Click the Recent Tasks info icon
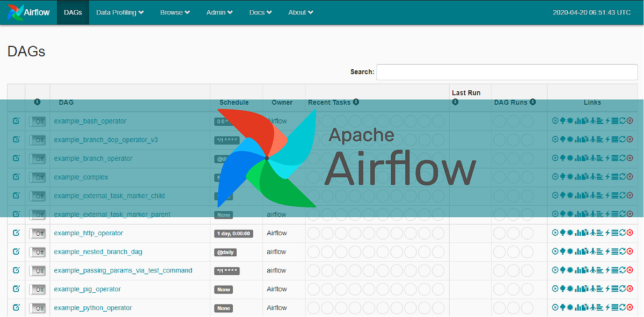The height and width of the screenshot is (317, 644). click(x=355, y=102)
